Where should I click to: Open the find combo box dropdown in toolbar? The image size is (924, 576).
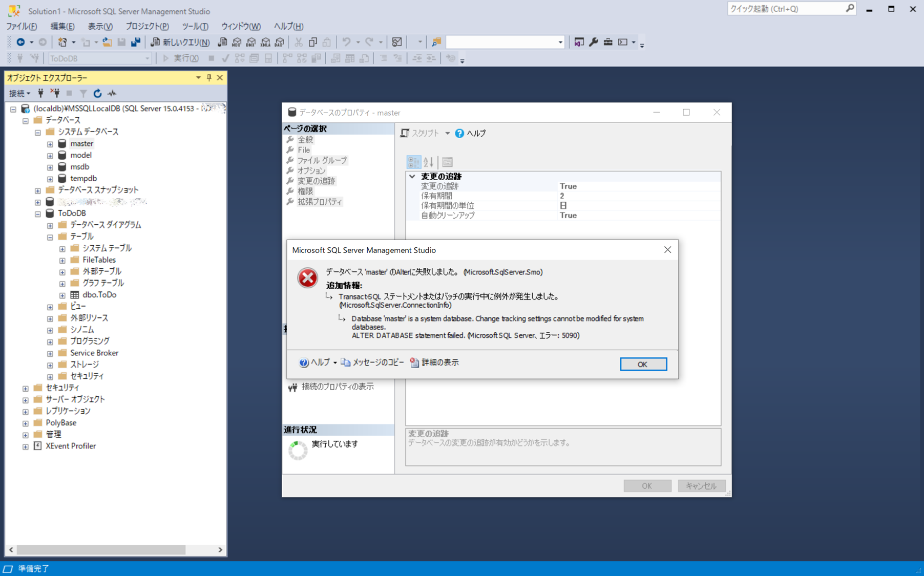pos(560,42)
